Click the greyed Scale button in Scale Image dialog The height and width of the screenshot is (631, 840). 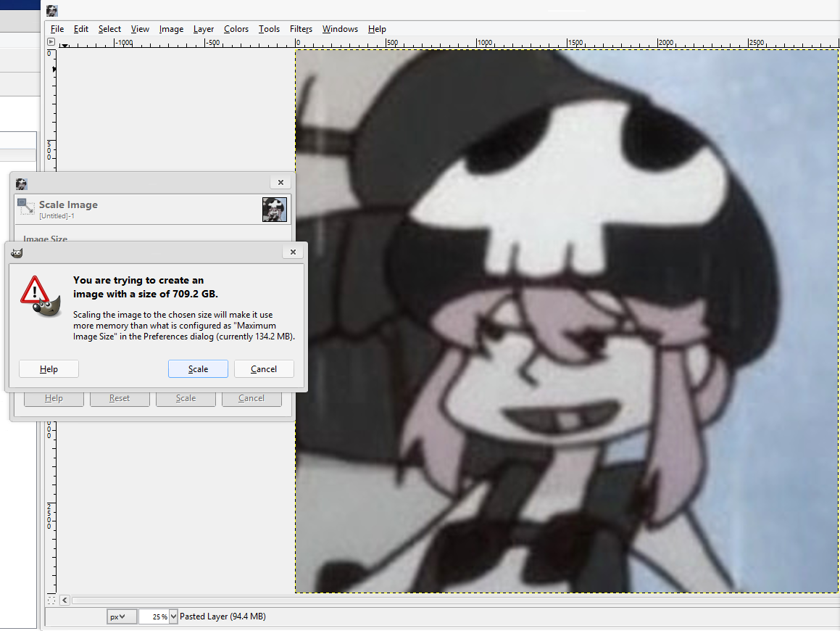186,398
